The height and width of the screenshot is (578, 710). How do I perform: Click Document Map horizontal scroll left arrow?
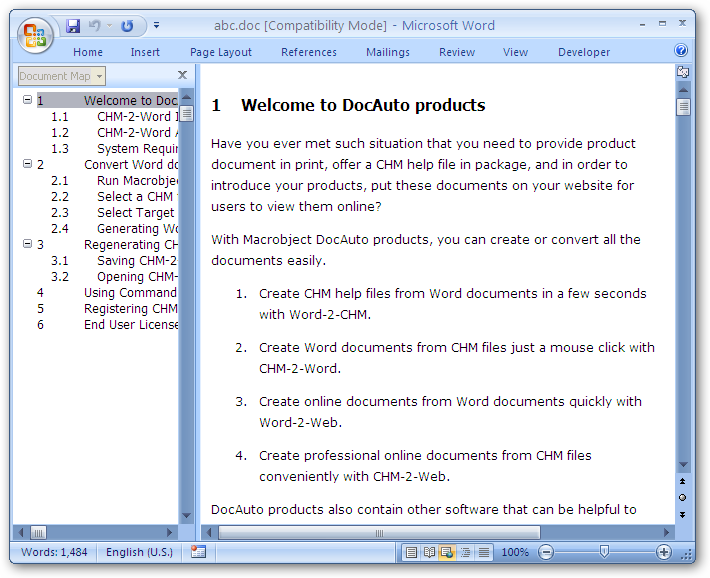click(x=21, y=532)
